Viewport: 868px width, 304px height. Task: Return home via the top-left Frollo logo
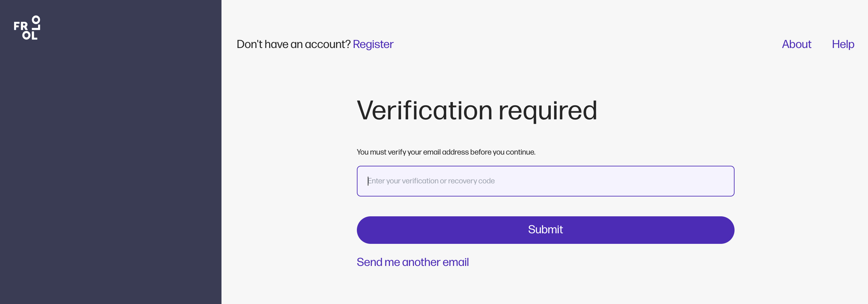point(27,28)
